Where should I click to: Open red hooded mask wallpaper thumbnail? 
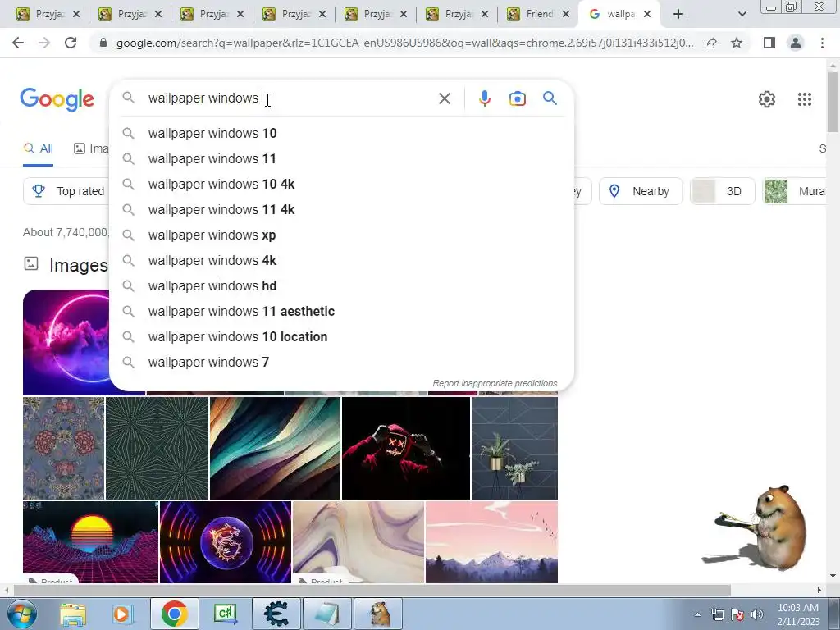pos(405,449)
